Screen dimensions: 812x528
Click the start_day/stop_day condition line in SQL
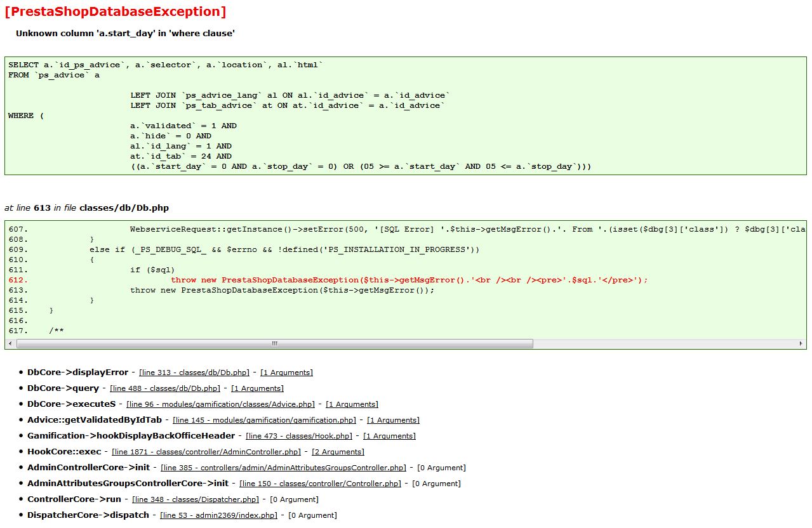click(x=361, y=166)
